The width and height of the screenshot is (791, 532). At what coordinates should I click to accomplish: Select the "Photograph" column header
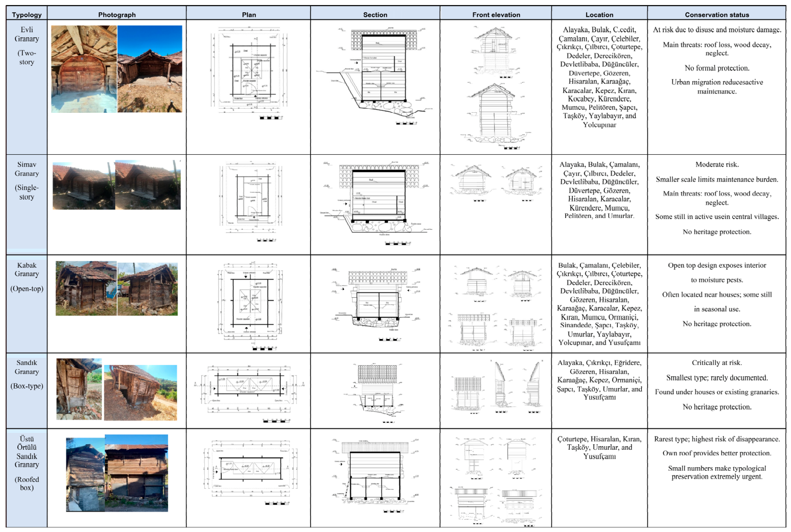pyautogui.click(x=117, y=15)
